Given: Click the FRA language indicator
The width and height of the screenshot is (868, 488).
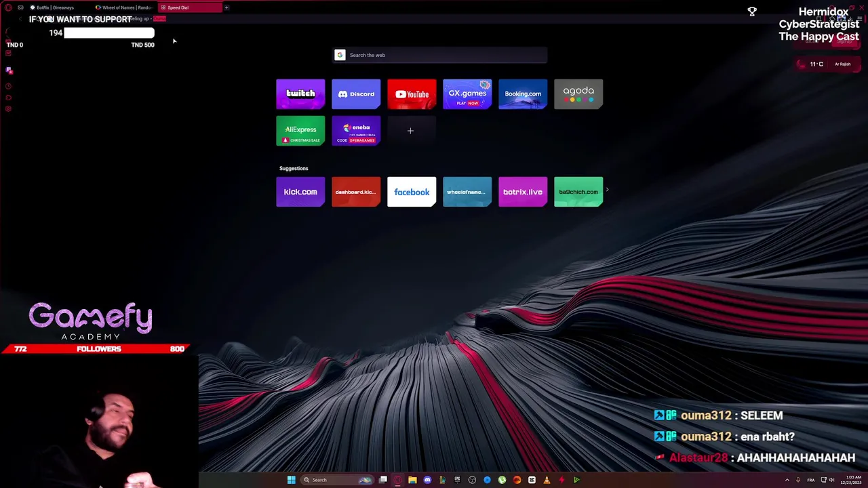Looking at the screenshot, I should tap(810, 480).
